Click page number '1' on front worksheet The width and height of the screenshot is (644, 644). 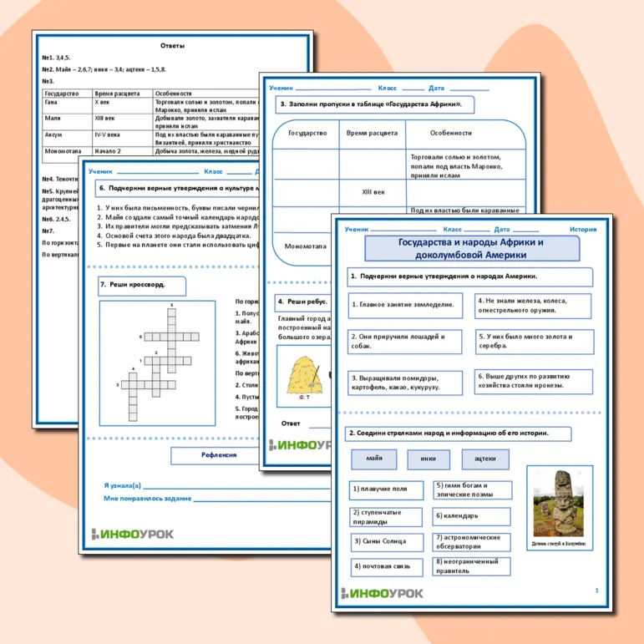(596, 591)
